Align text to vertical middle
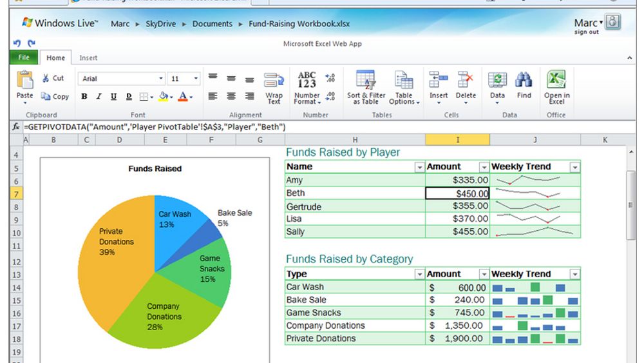644x363 pixels. (x=231, y=78)
